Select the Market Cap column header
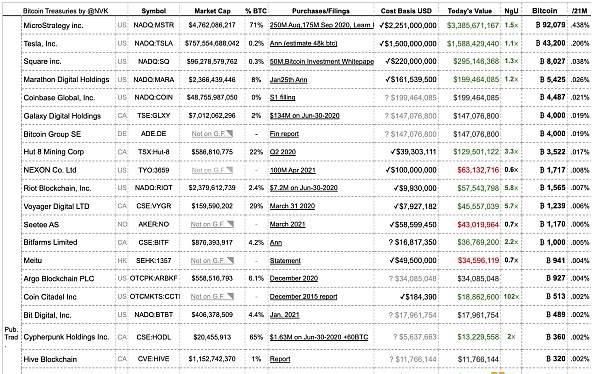 tap(212, 11)
